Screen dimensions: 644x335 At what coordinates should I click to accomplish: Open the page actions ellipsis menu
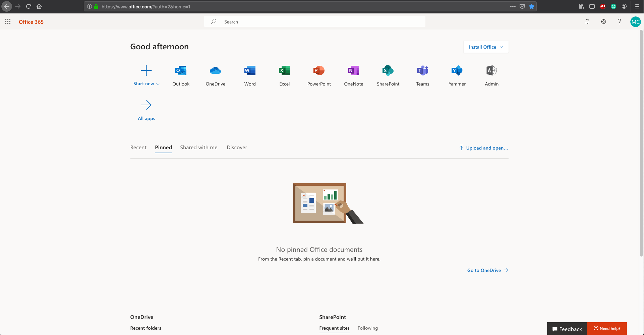(x=513, y=6)
